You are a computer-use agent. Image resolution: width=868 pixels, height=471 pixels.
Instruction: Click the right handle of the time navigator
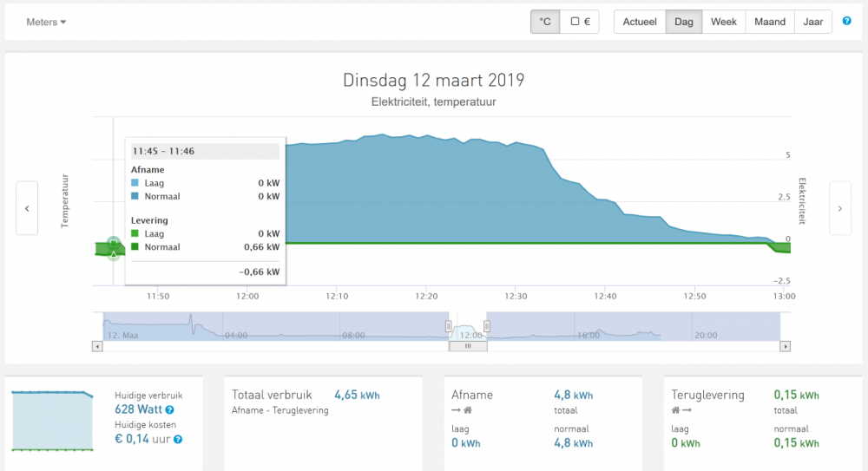pyautogui.click(x=487, y=326)
